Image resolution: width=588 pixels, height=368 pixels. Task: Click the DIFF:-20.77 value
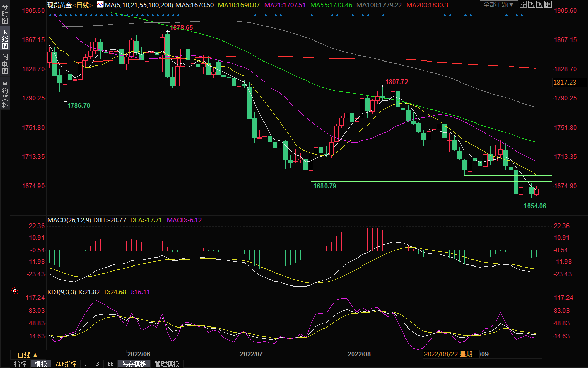click(x=110, y=220)
